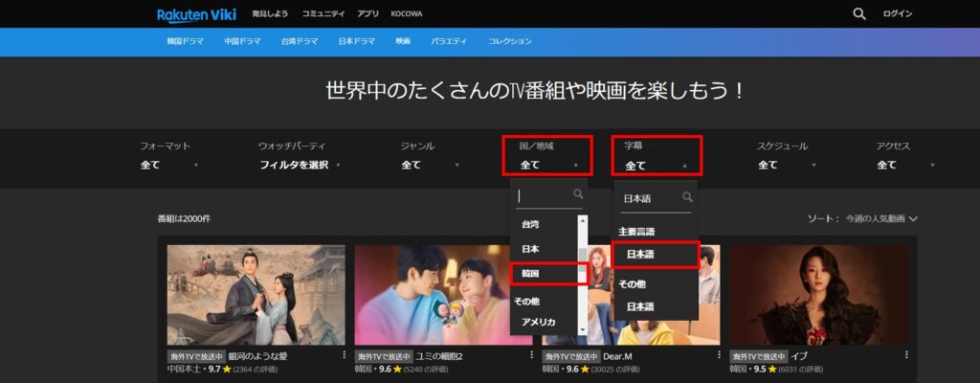Click the search icon in country filter box
Viewport: 980px width, 383px height.
pos(578,194)
